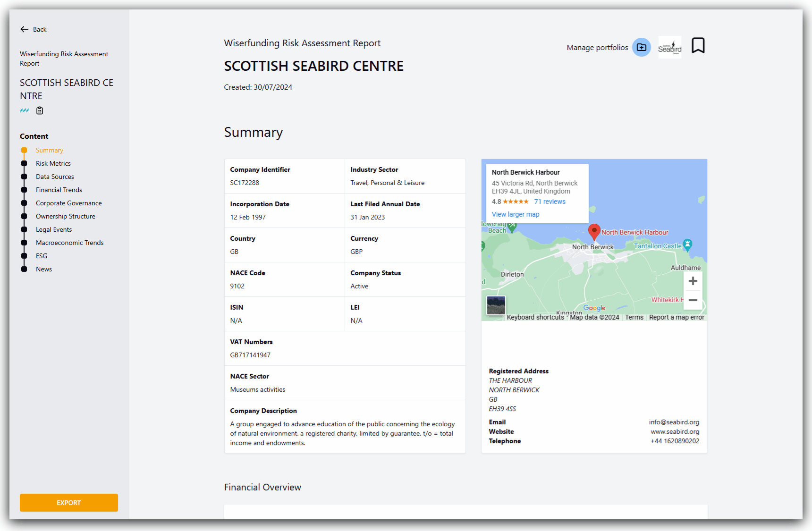Open Corporate Governance section

[69, 203]
